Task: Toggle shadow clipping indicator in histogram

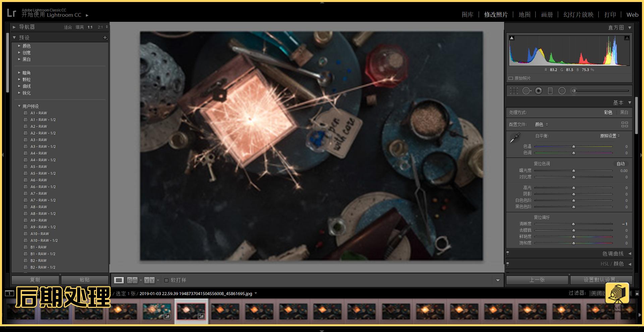Action: 512,38
